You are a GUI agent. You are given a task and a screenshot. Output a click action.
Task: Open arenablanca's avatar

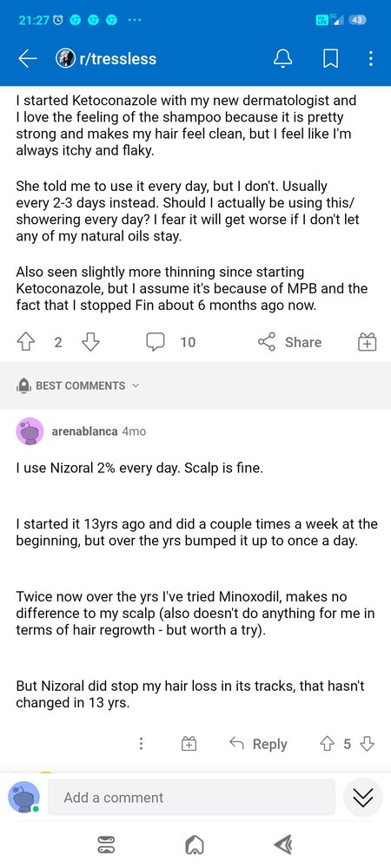[x=30, y=431]
